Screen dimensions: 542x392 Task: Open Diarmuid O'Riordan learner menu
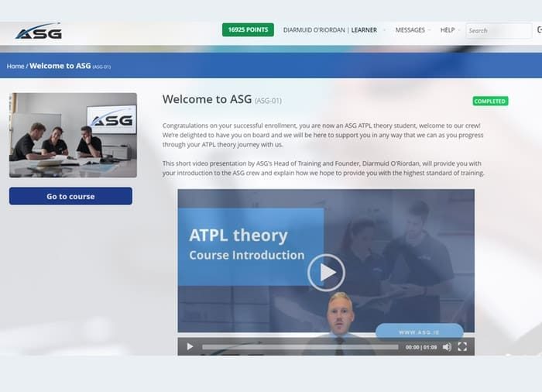[x=330, y=30]
